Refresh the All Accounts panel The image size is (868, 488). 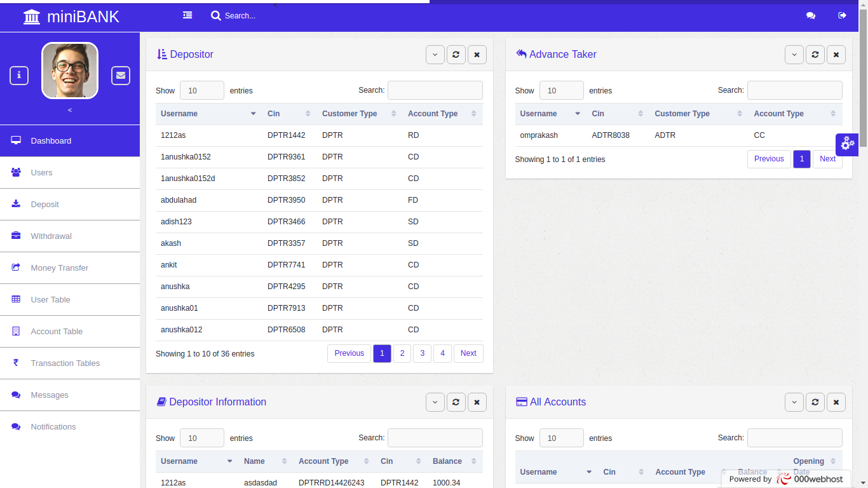click(x=815, y=402)
